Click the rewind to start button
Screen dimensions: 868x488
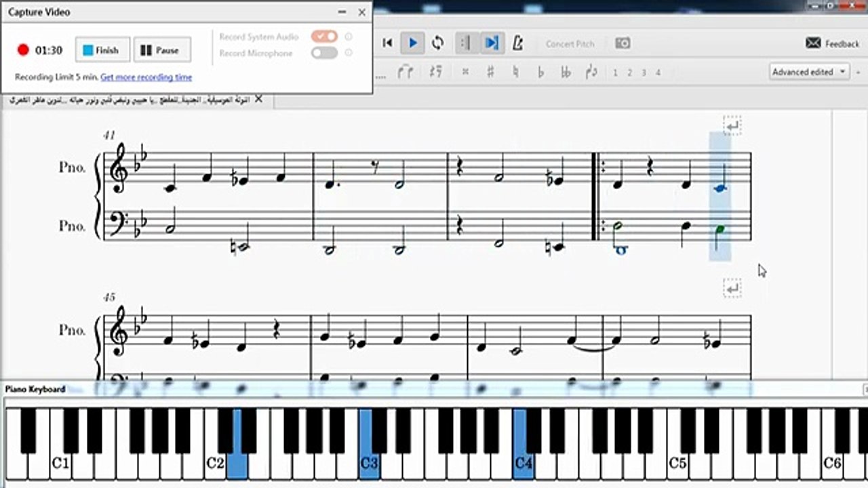(387, 43)
